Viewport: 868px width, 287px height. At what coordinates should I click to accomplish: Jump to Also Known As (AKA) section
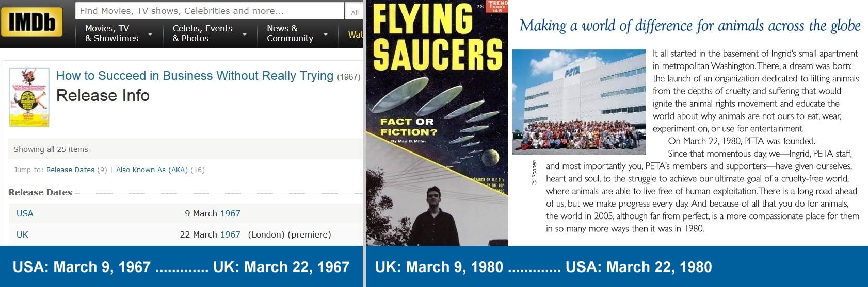152,170
